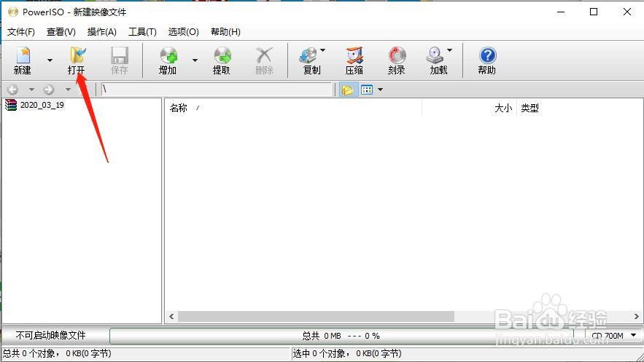644x362 pixels.
Task: Open the 选项(O) menu
Action: point(184,31)
